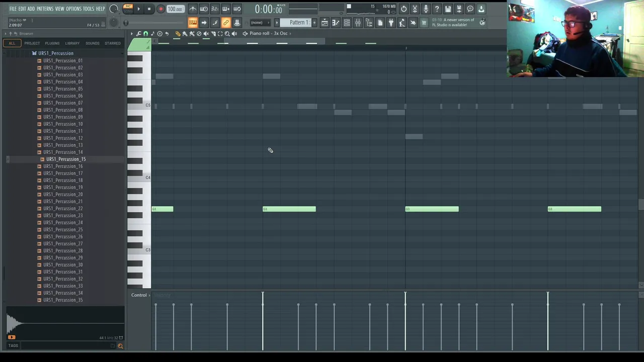Open the plugin picker plug icon

pos(391,23)
